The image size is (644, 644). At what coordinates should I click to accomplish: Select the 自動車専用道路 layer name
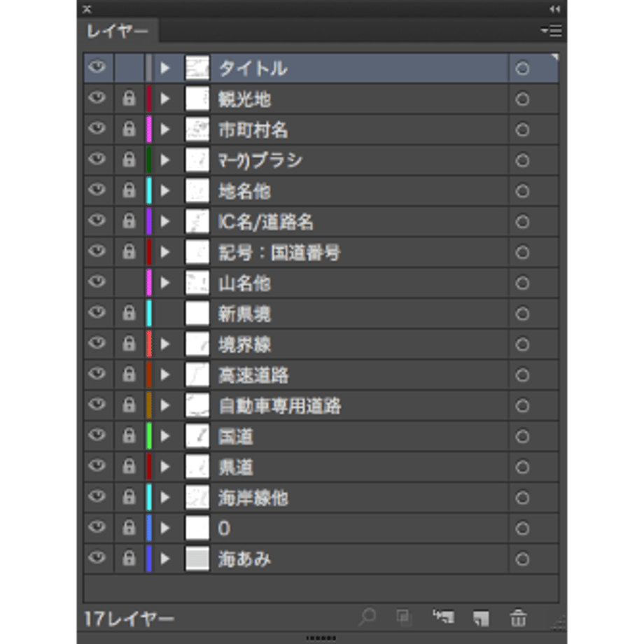coord(280,406)
